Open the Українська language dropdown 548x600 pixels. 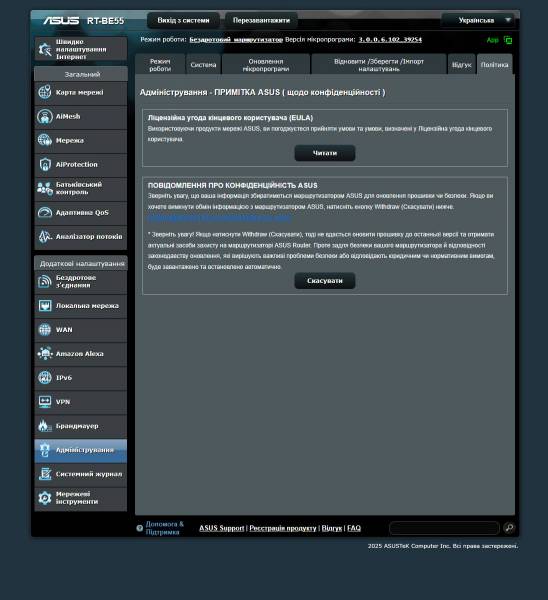click(x=478, y=20)
